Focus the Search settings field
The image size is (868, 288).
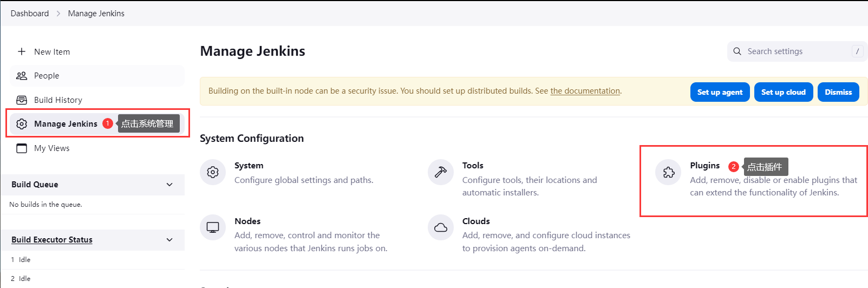797,51
